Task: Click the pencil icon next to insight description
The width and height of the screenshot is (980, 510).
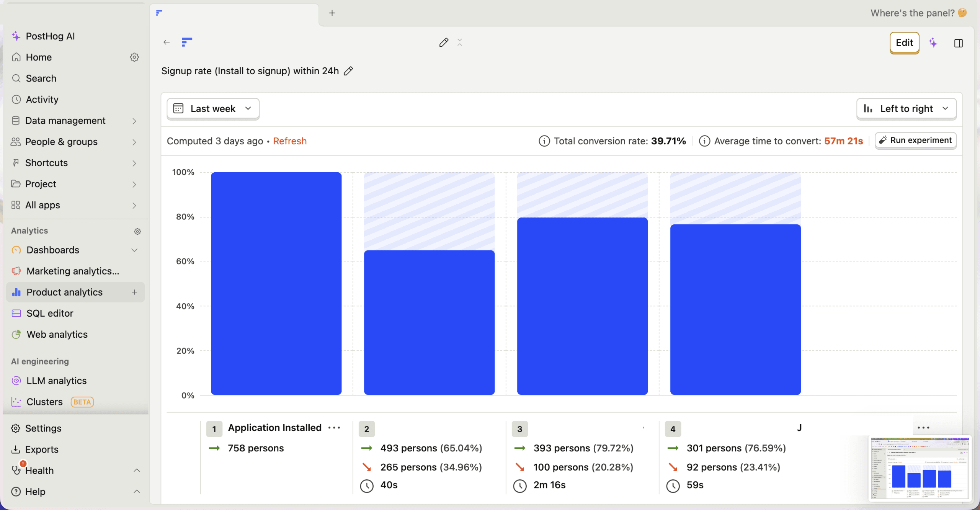Action: 348,71
